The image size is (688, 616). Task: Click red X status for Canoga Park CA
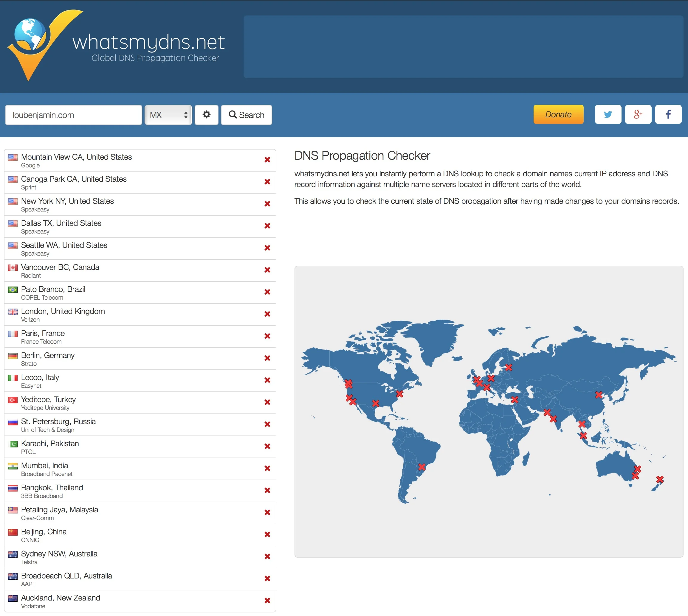click(x=267, y=182)
